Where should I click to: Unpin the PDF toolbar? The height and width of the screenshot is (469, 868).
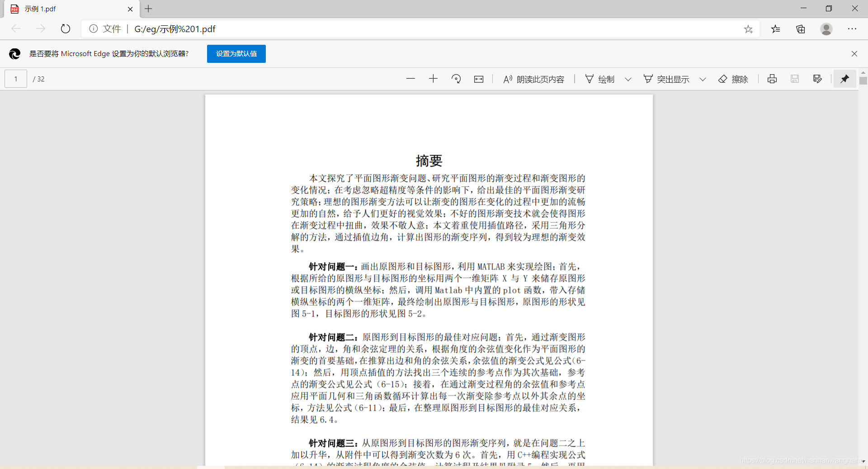844,79
